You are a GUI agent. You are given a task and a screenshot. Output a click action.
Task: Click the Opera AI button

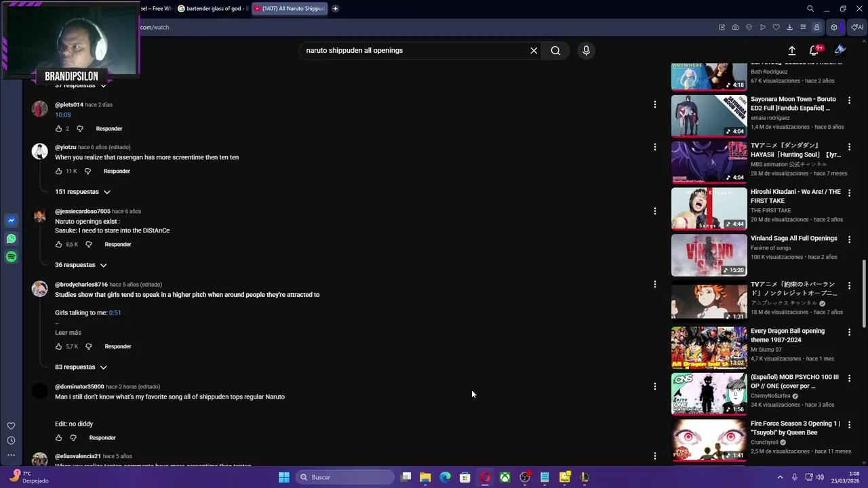(x=857, y=27)
